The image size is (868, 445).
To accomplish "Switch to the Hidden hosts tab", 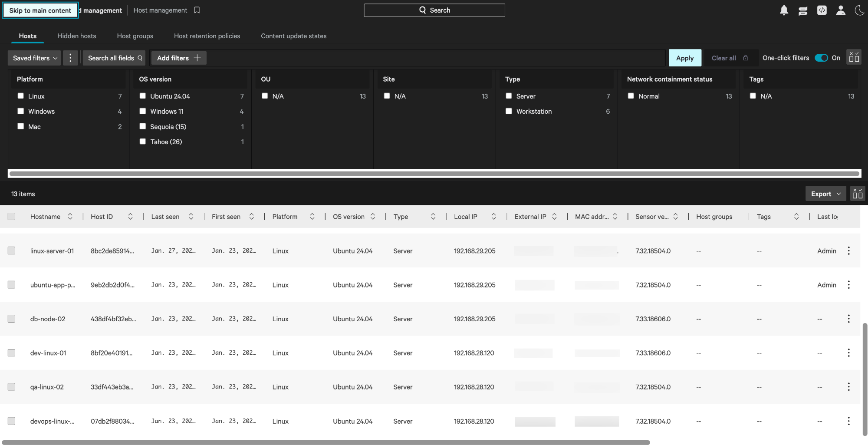I will coord(76,36).
